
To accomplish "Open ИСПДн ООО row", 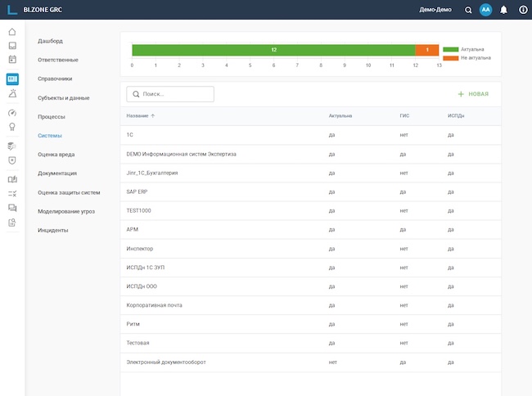I will (310, 286).
